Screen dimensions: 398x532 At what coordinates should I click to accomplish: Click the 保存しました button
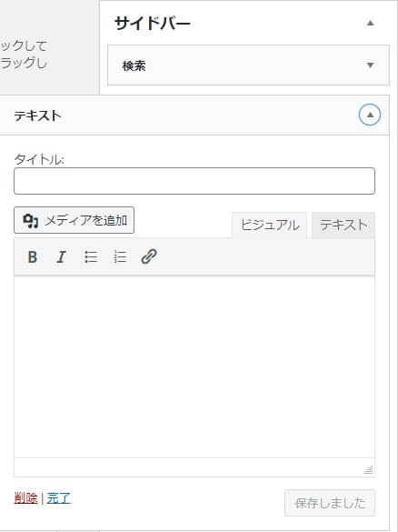tap(330, 503)
